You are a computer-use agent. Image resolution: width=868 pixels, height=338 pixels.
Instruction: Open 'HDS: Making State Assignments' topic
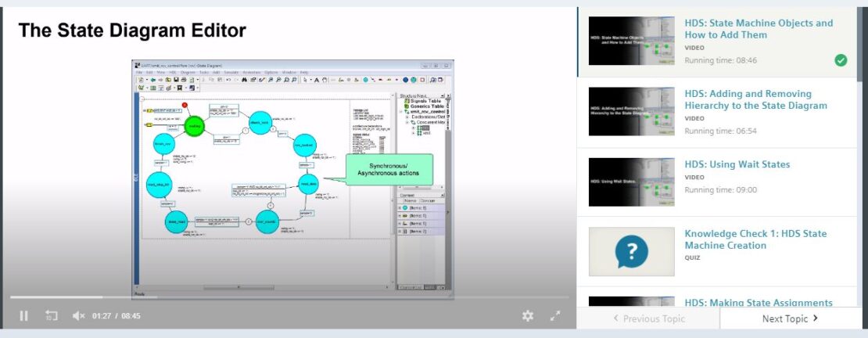click(x=758, y=303)
